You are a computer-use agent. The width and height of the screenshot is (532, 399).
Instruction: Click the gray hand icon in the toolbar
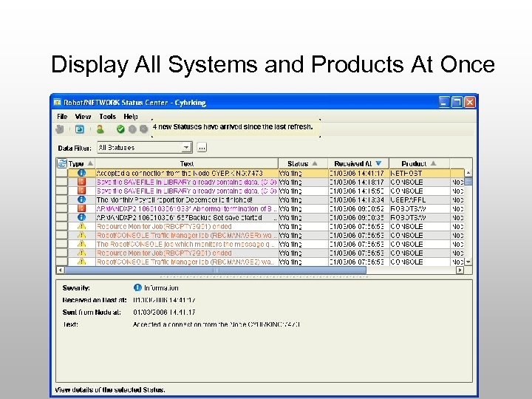click(x=60, y=129)
